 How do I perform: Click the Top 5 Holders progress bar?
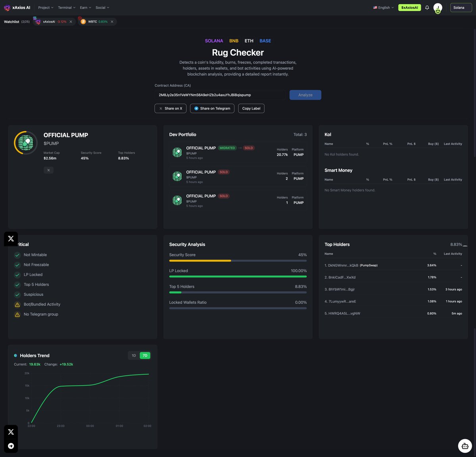tap(238, 292)
